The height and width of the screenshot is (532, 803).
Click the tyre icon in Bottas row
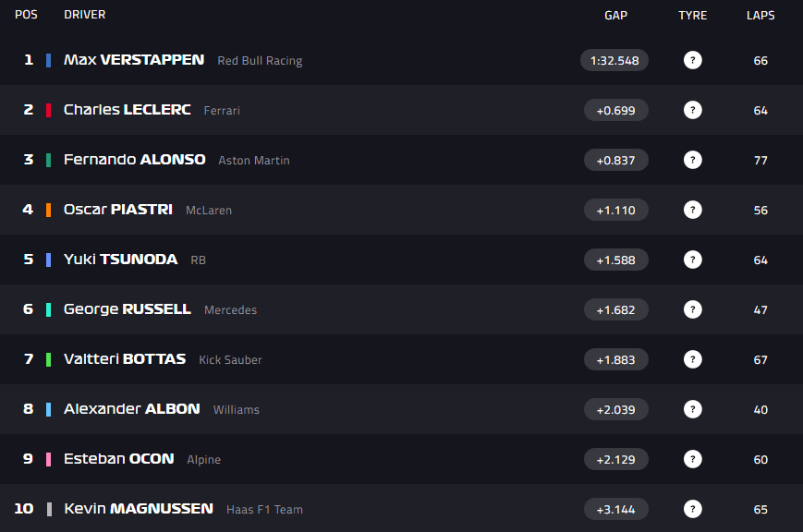pyautogui.click(x=692, y=359)
